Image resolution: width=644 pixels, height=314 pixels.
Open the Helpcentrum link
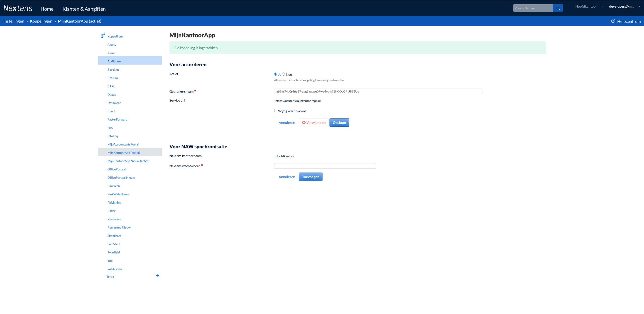click(x=629, y=21)
